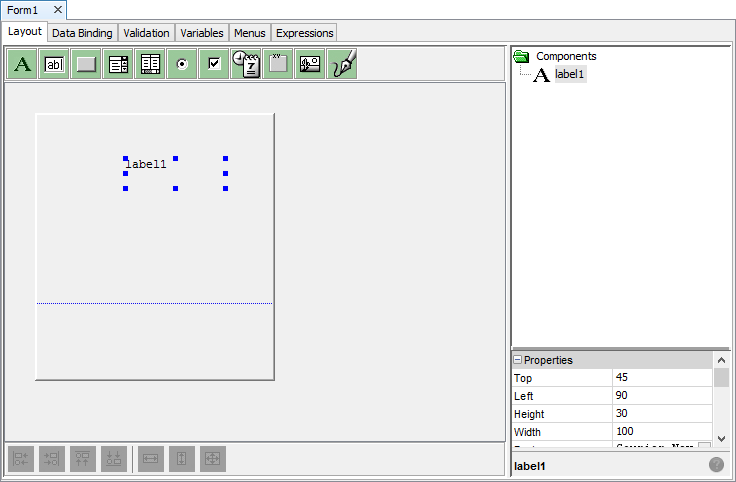Close the Form1 document tab
This screenshot has width=736, height=482.
[58, 9]
